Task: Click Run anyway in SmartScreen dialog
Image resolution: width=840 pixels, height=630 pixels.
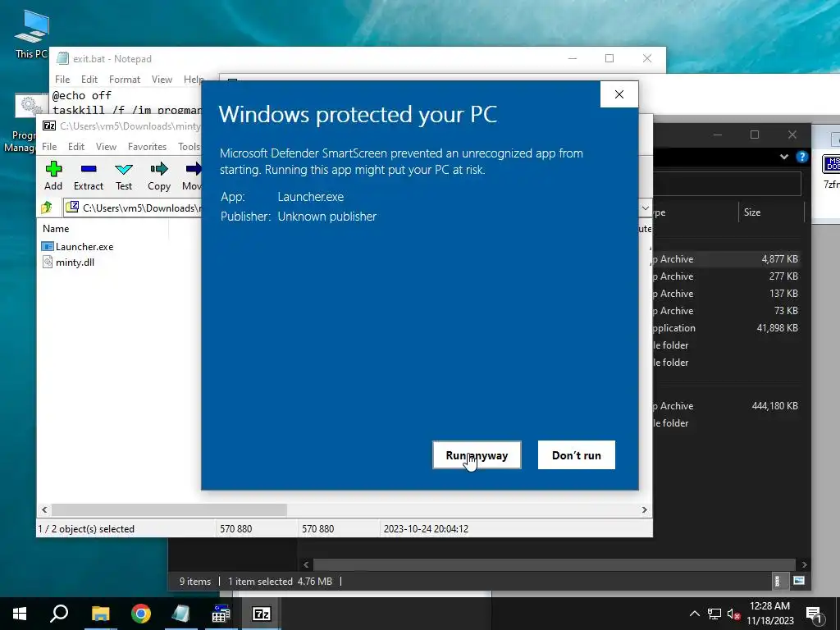Action: [x=477, y=455]
